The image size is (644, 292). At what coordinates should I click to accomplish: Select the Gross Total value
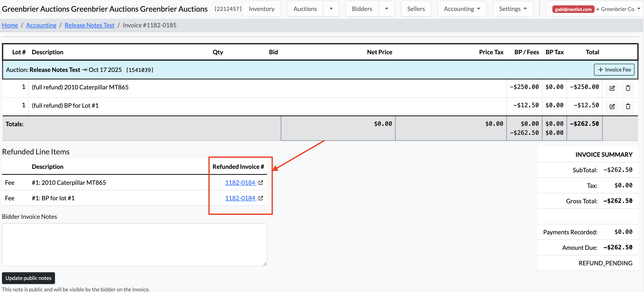[x=618, y=201]
